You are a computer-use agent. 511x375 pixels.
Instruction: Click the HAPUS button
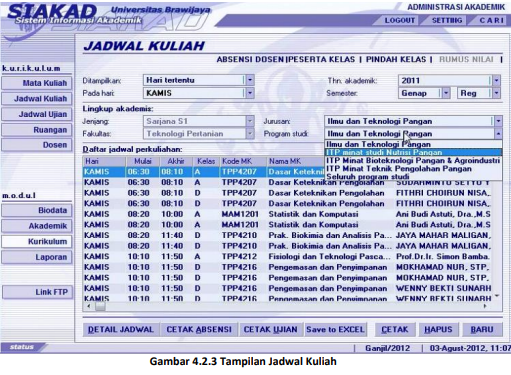438,329
